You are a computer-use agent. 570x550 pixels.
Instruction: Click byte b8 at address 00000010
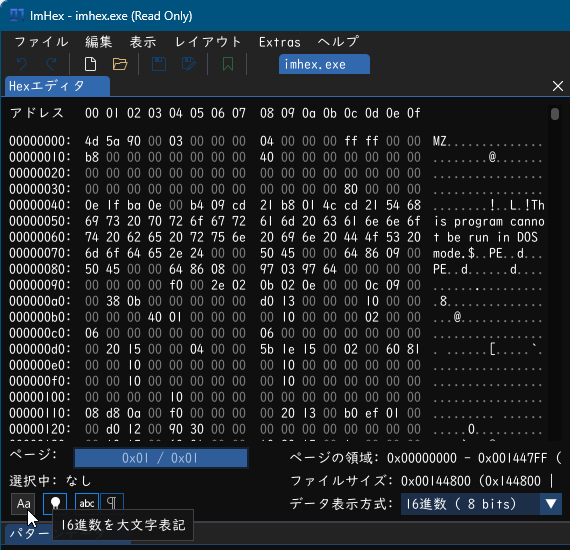(92, 157)
